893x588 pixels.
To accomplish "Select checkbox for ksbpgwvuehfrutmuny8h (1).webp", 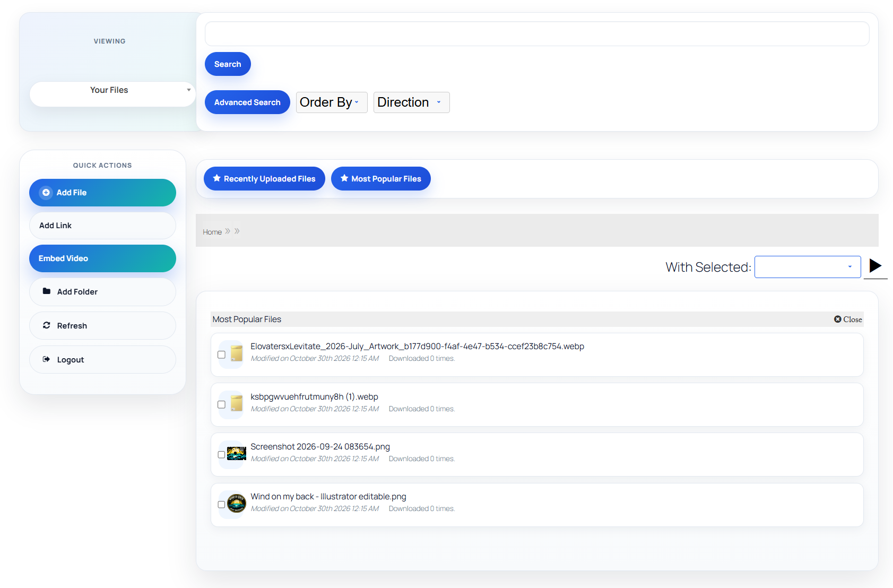I will click(x=222, y=404).
